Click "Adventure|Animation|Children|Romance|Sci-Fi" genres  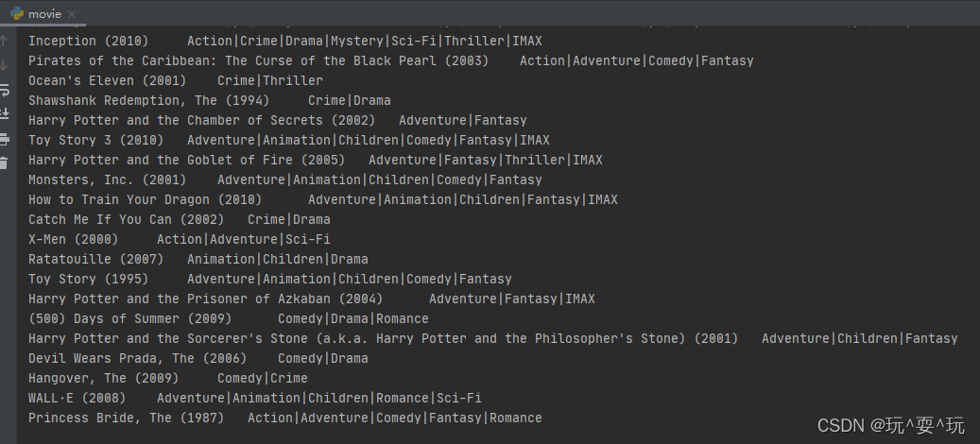319,399
